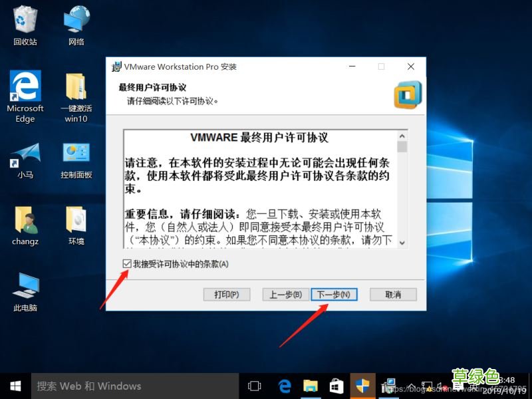This screenshot has width=532, height=399.
Task: Open Microsoft Store from the taskbar
Action: click(336, 386)
